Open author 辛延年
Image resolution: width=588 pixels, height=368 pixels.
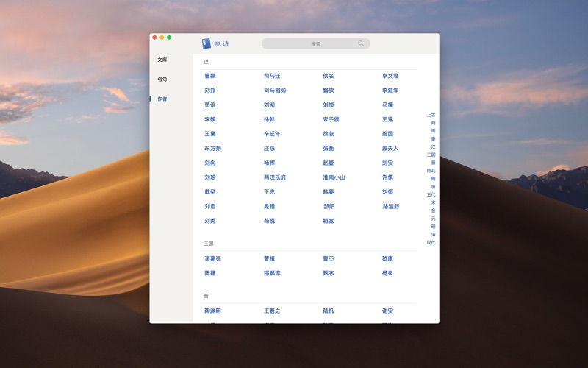coord(272,134)
